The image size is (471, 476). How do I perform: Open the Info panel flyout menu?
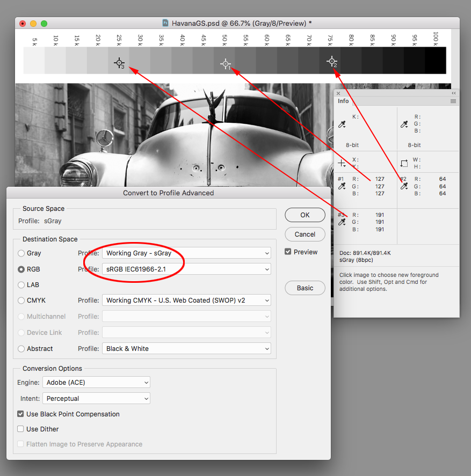[x=453, y=101]
